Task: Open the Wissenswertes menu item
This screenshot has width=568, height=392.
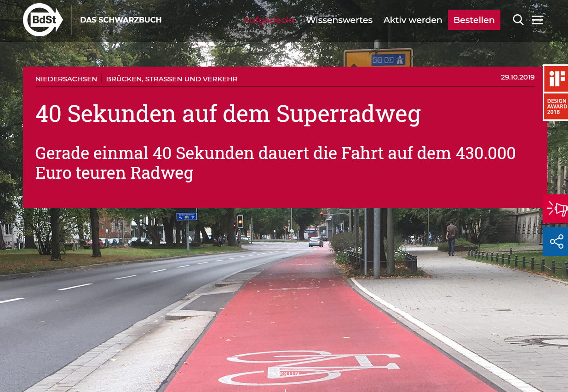Action: pyautogui.click(x=339, y=20)
